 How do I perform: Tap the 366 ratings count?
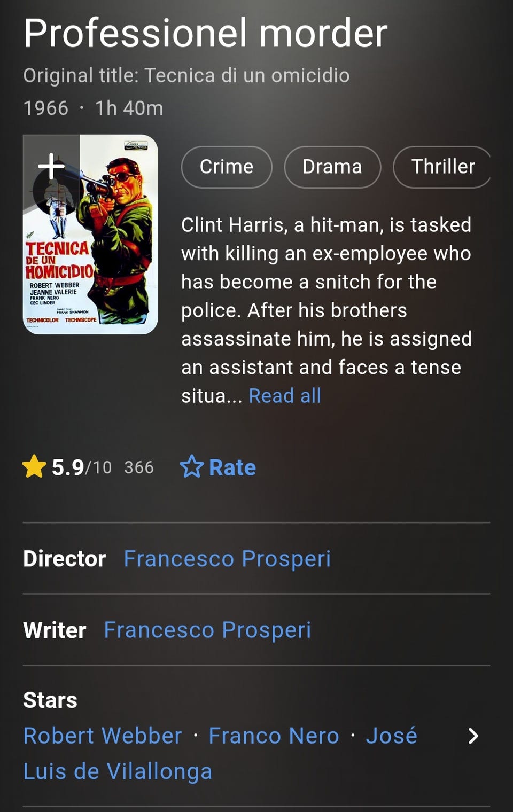(x=139, y=467)
